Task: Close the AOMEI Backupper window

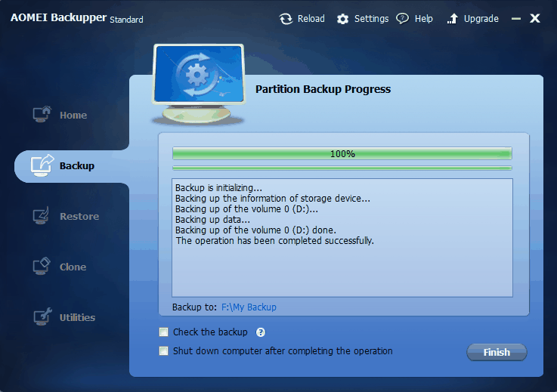Action: [x=534, y=18]
